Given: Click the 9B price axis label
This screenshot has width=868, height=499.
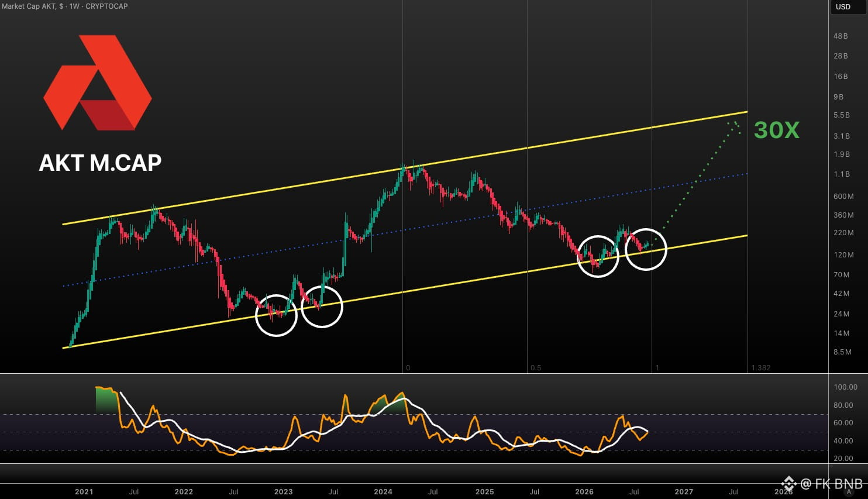Looking at the screenshot, I should (x=839, y=97).
